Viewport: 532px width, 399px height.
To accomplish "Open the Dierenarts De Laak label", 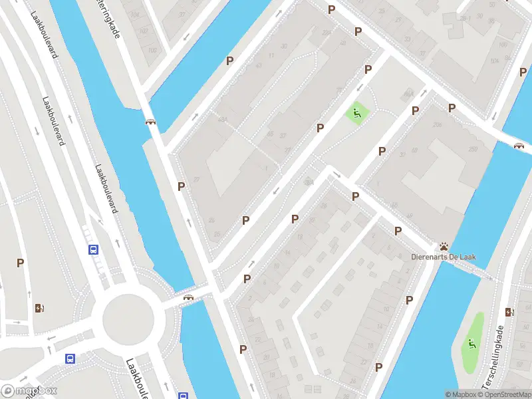I will 443,257.
